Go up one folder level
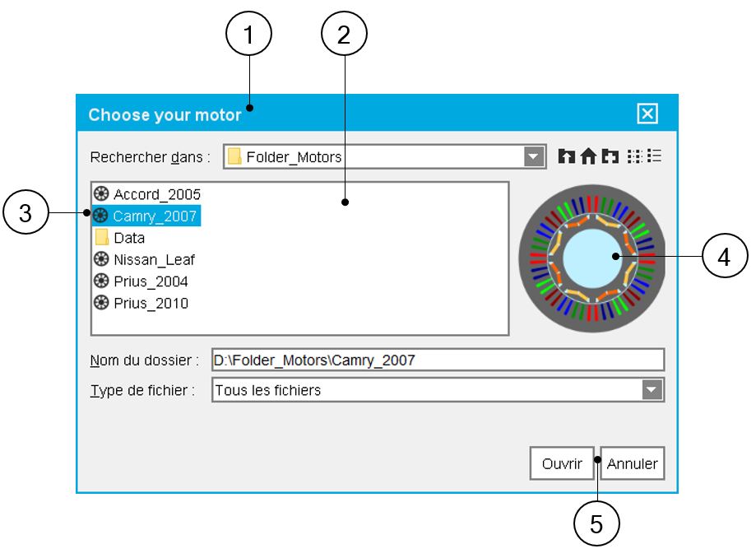The width and height of the screenshot is (756, 558). (566, 156)
